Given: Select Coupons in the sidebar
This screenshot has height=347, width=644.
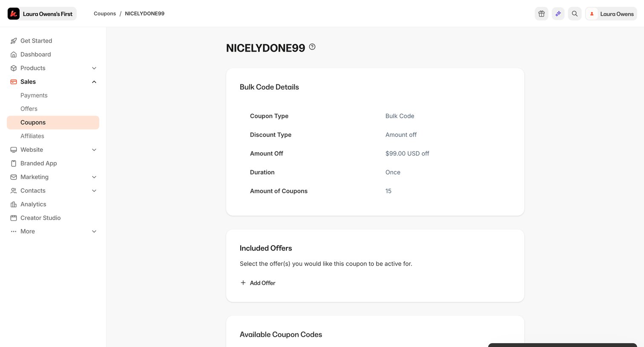Looking at the screenshot, I should tap(53, 122).
